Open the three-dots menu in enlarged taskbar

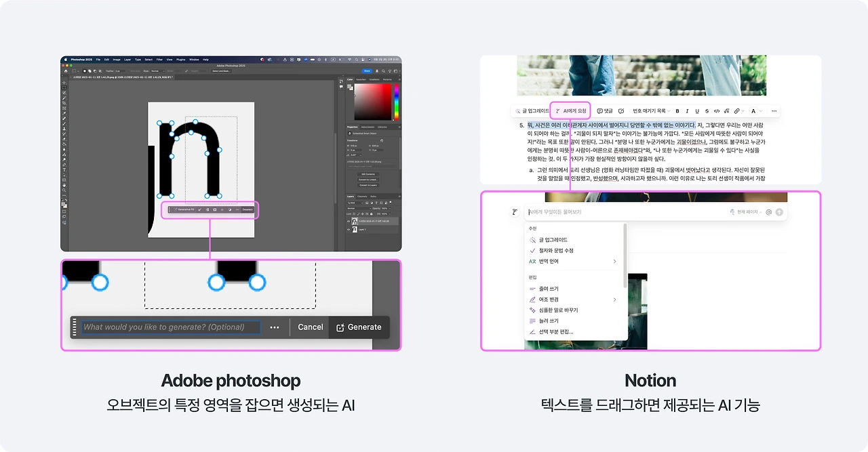tap(275, 327)
